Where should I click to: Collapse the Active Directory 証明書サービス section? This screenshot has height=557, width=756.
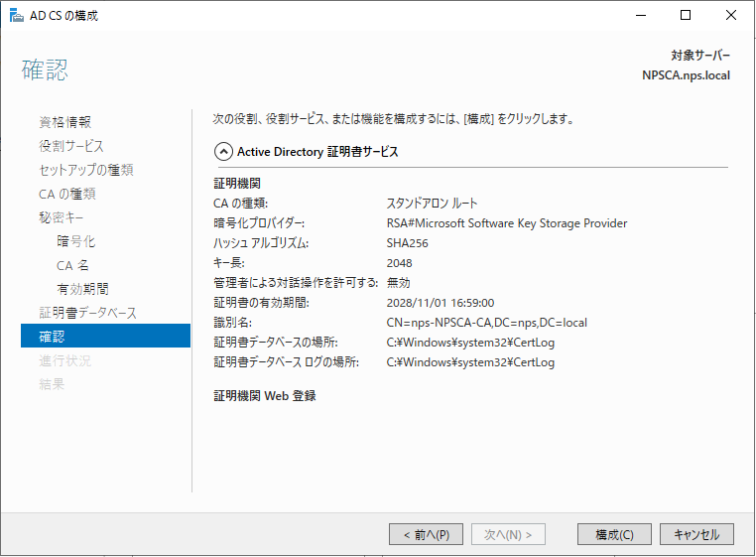tap(223, 152)
